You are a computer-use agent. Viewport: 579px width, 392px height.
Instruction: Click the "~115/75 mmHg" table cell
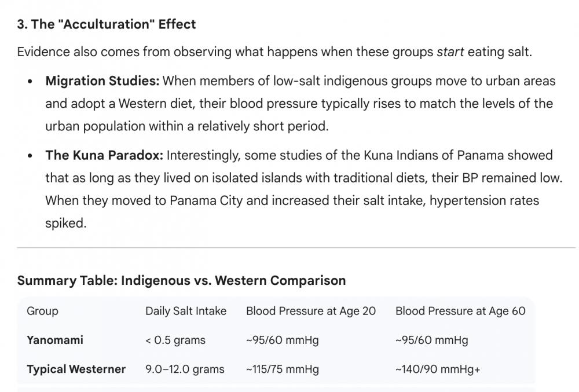pyautogui.click(x=283, y=369)
